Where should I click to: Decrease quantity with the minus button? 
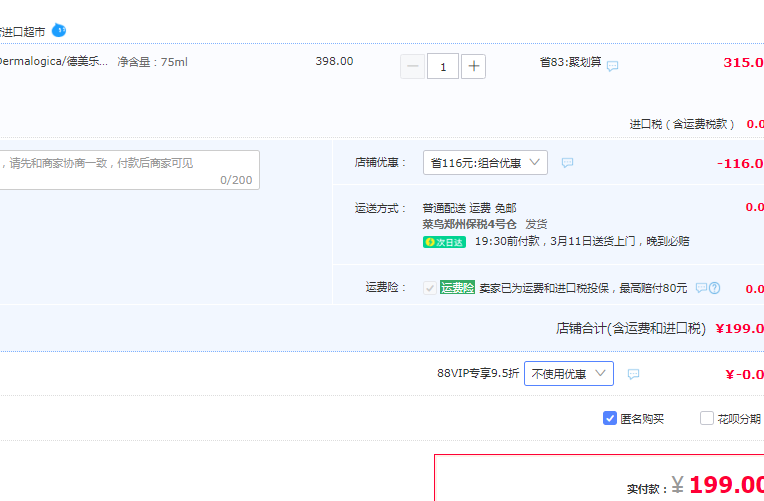[x=412, y=66]
